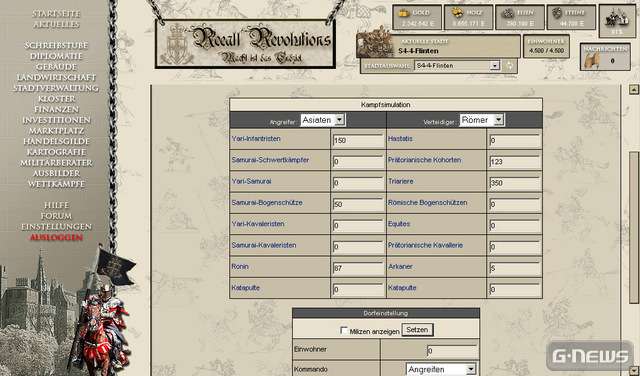Screen dimensions: 640x376
Task: Open Finanzen menu item
Action: point(56,109)
